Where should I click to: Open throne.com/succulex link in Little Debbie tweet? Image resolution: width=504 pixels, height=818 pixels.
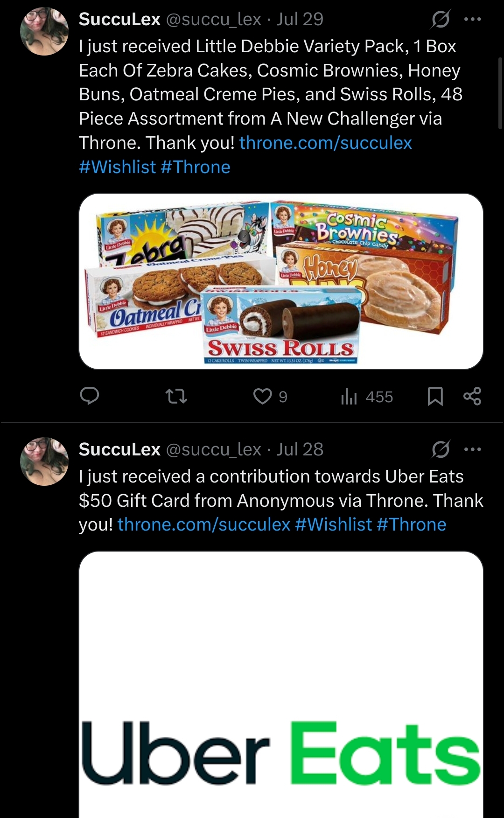(325, 143)
